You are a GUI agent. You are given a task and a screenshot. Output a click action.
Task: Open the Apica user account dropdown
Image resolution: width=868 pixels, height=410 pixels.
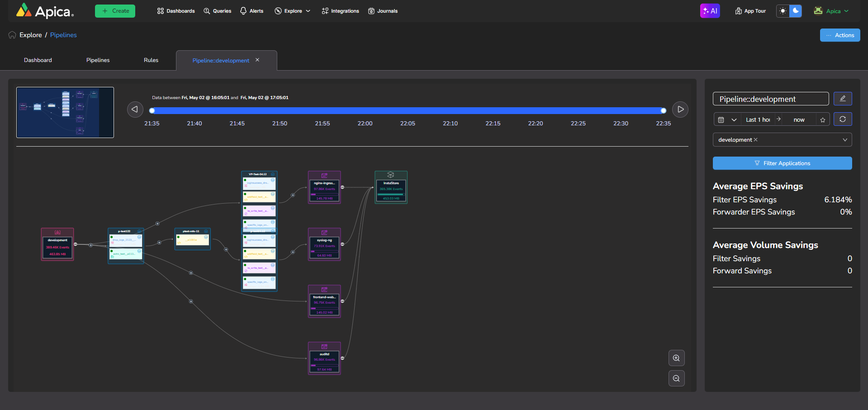(831, 11)
